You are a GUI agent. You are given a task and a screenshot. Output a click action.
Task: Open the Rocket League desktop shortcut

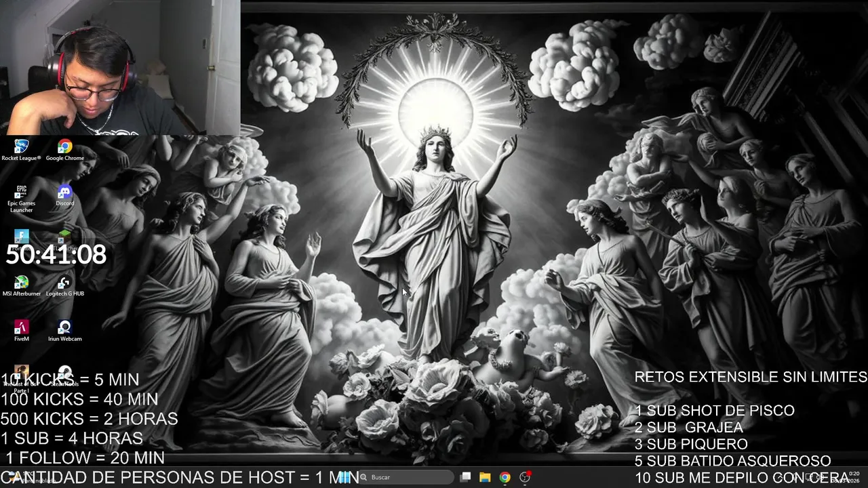point(21,150)
